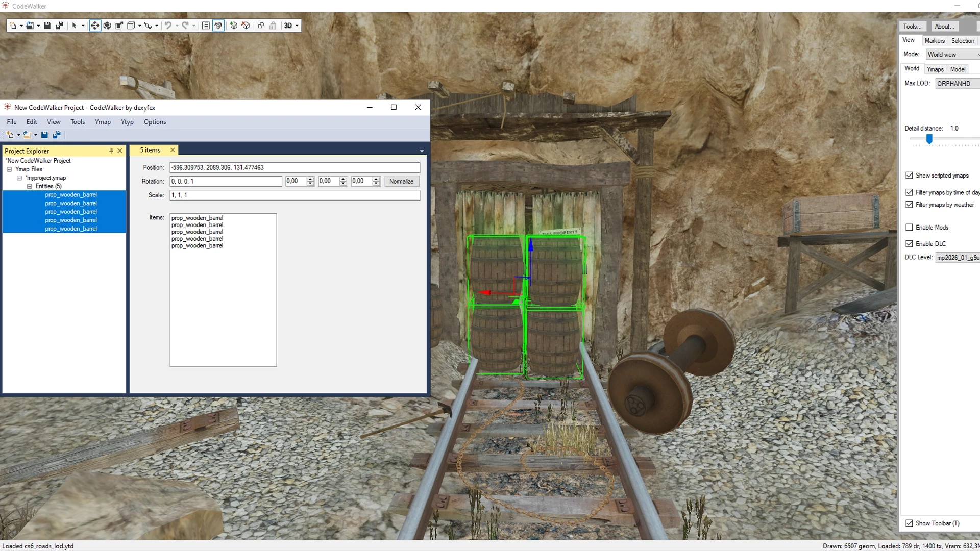Click the paste item icon
Image resolution: width=980 pixels, height=551 pixels.
(x=273, y=26)
